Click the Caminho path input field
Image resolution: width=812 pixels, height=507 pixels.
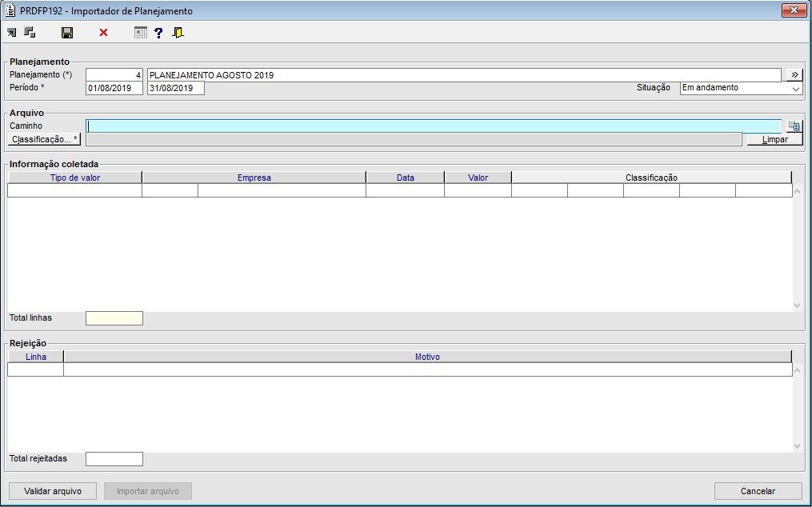coord(434,126)
